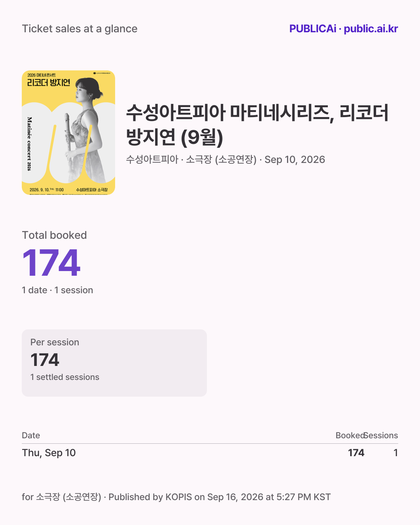Select the show title 수성아트피아 마티네시리즈
Image resolution: width=420 pixels, height=525 pixels.
(257, 124)
